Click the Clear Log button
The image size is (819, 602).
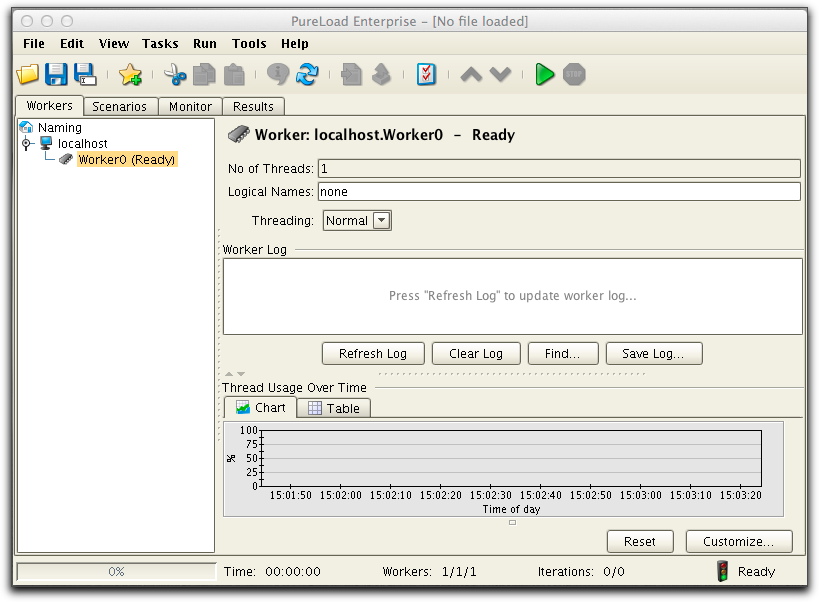(476, 353)
